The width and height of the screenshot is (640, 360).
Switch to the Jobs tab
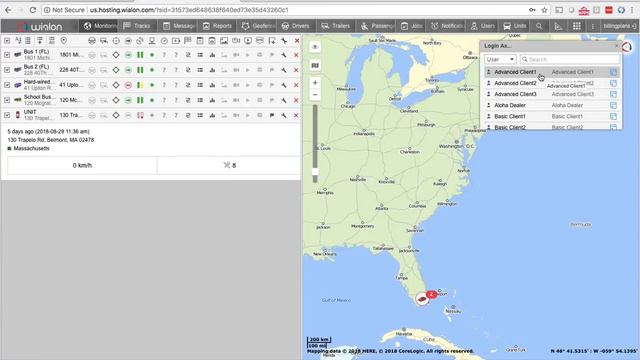[411, 26]
